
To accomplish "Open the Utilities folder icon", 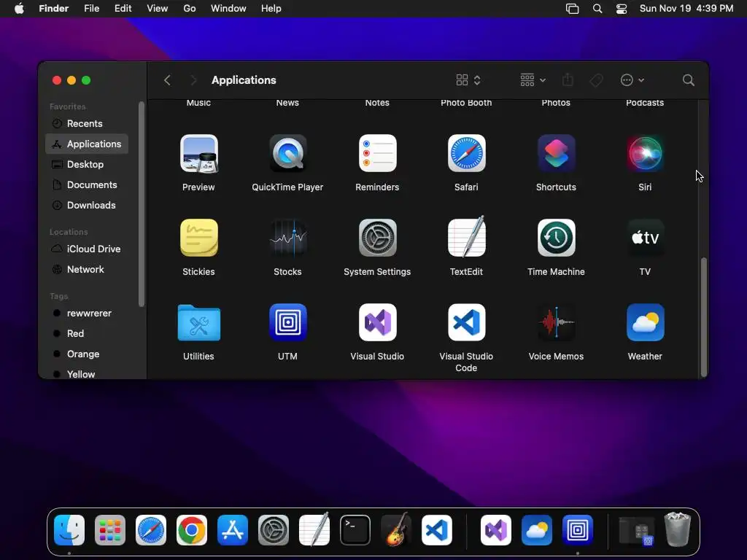I will (x=198, y=322).
